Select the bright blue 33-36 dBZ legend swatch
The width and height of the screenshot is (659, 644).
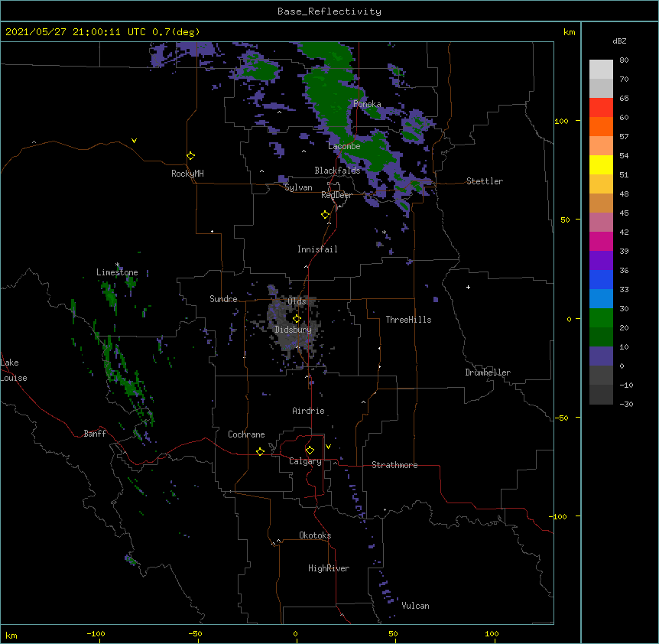(601, 279)
